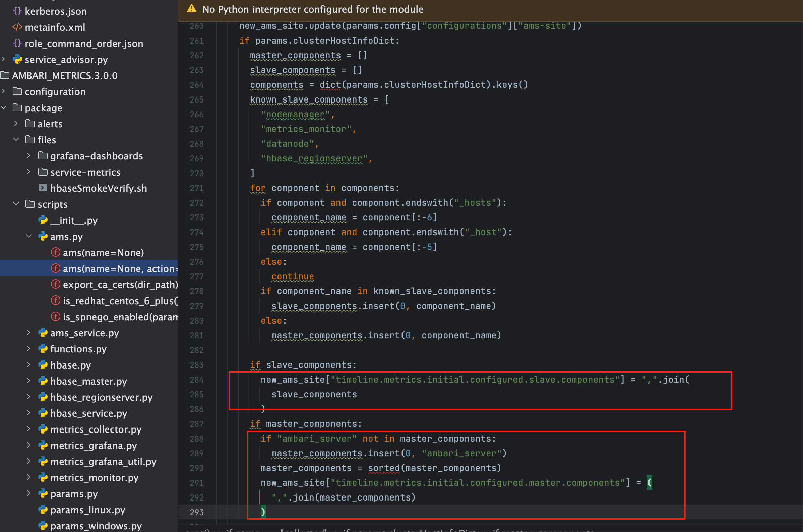Click the ams.py Python file icon
This screenshot has height=532, width=803.
click(43, 237)
